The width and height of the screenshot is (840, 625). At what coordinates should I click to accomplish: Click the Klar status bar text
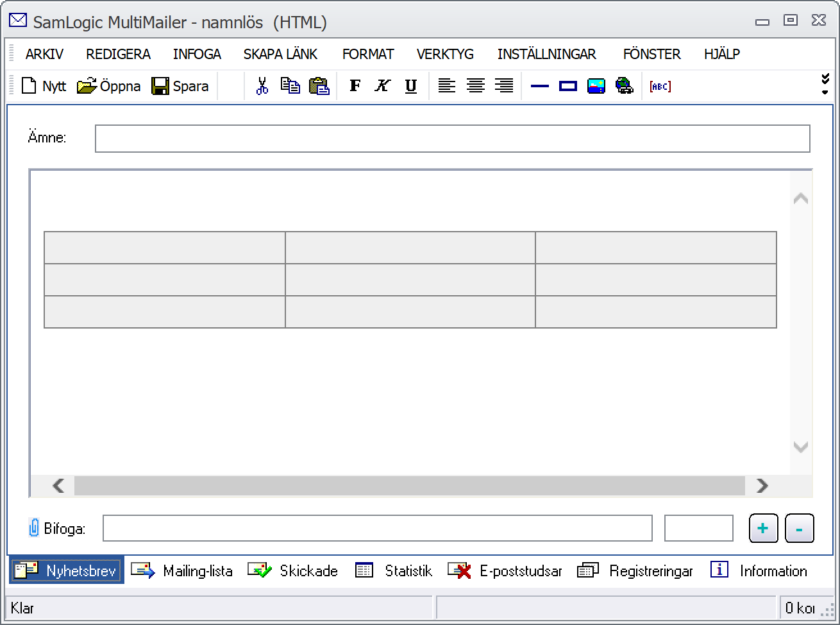(x=22, y=608)
